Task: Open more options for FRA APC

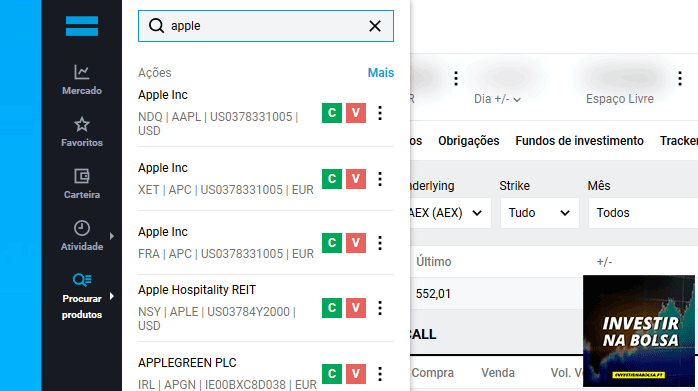Action: 380,243
